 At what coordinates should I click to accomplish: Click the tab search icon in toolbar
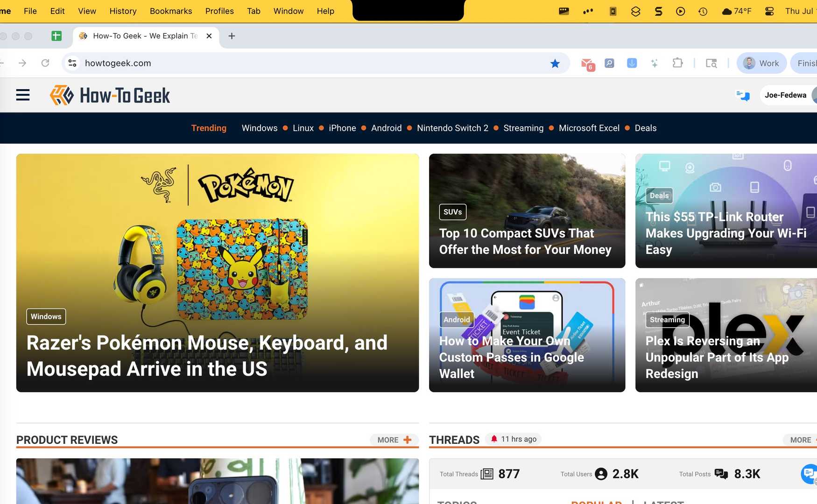point(711,63)
